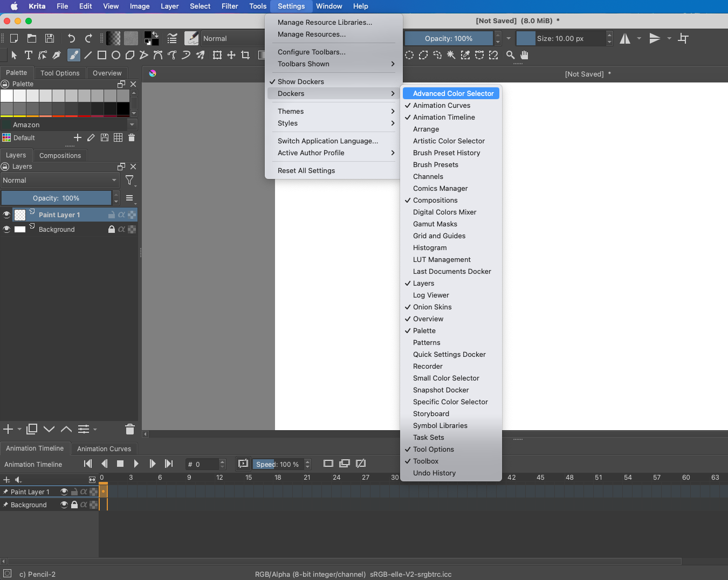Select the Transform tool

pos(217,55)
